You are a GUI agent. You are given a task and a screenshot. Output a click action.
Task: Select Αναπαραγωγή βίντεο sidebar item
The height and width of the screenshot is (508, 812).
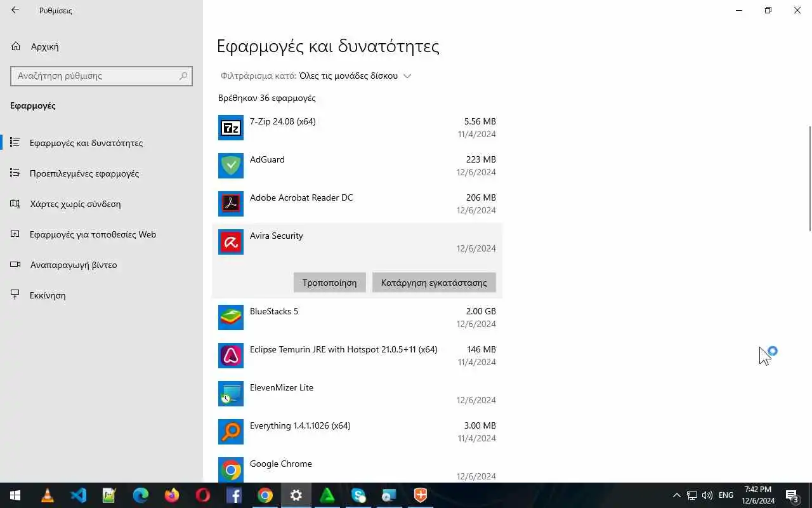point(101,265)
